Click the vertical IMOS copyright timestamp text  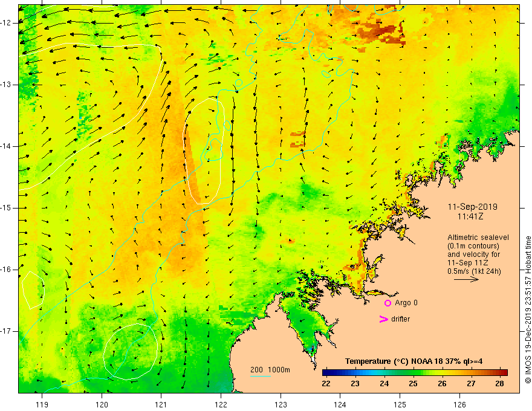click(x=528, y=309)
